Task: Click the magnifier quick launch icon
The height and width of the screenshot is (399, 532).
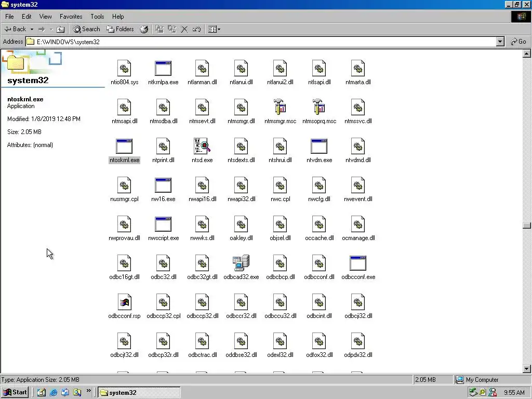Action: click(77, 393)
